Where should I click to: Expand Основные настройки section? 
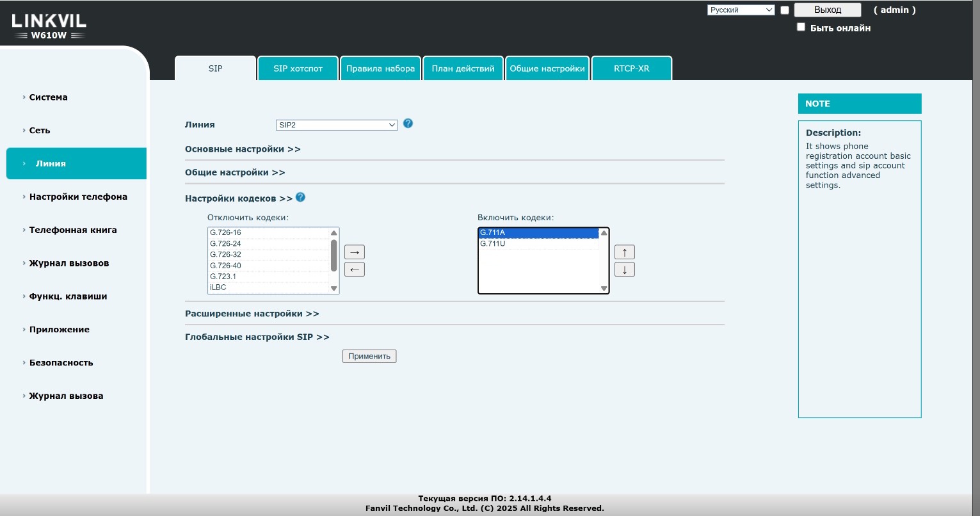click(x=243, y=149)
